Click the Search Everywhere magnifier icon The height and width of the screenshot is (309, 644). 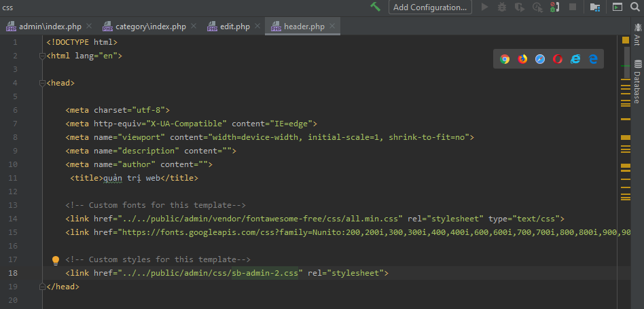click(635, 7)
